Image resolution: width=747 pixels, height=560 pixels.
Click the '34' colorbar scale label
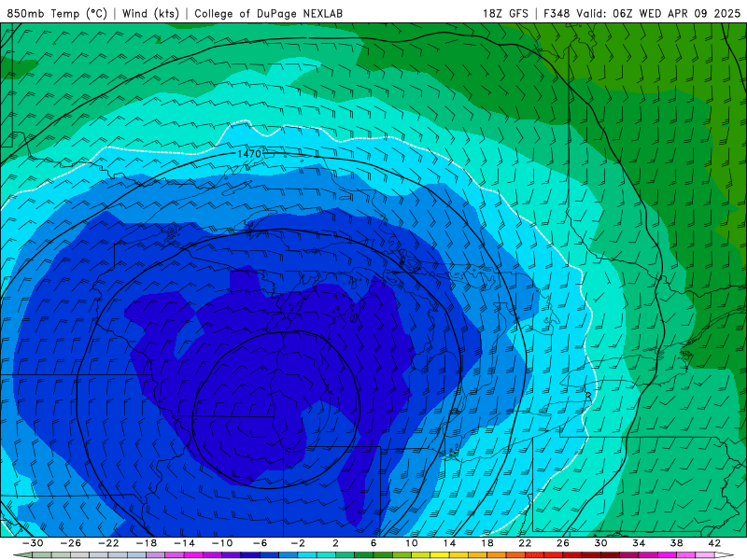pos(639,543)
